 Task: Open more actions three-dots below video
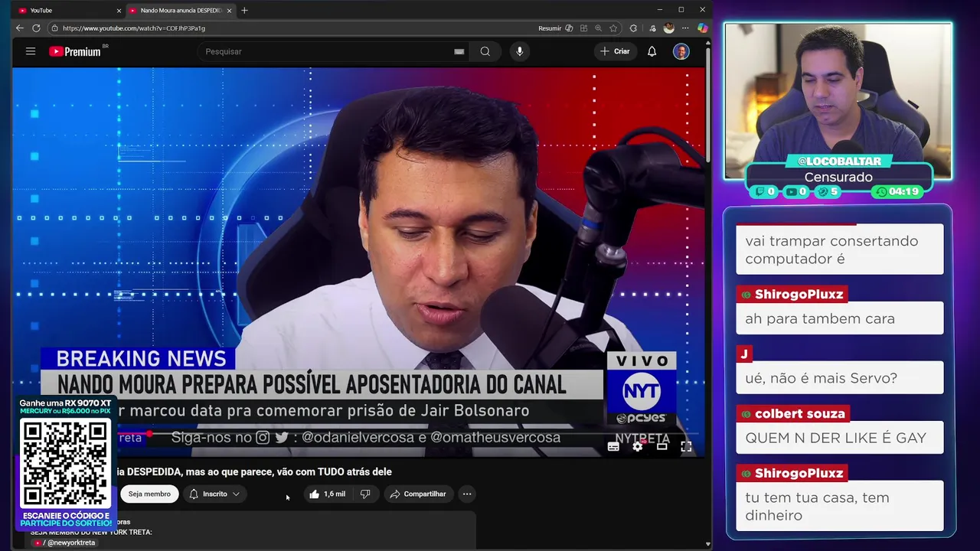tap(467, 494)
